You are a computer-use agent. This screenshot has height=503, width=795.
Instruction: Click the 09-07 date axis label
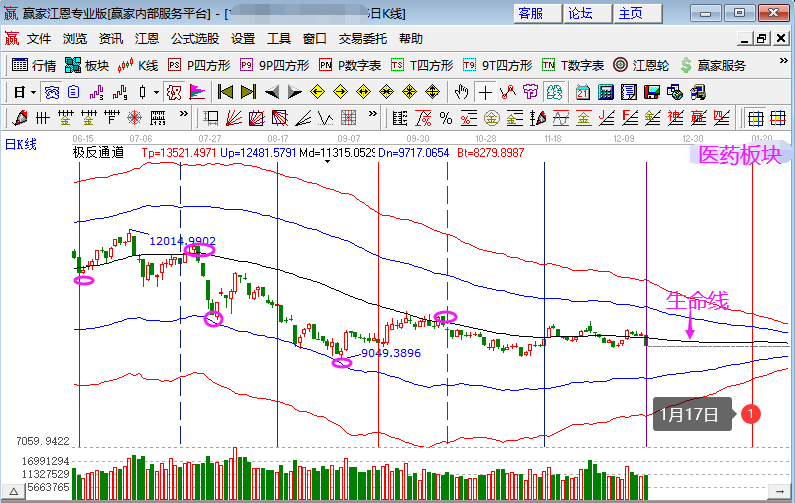click(349, 138)
